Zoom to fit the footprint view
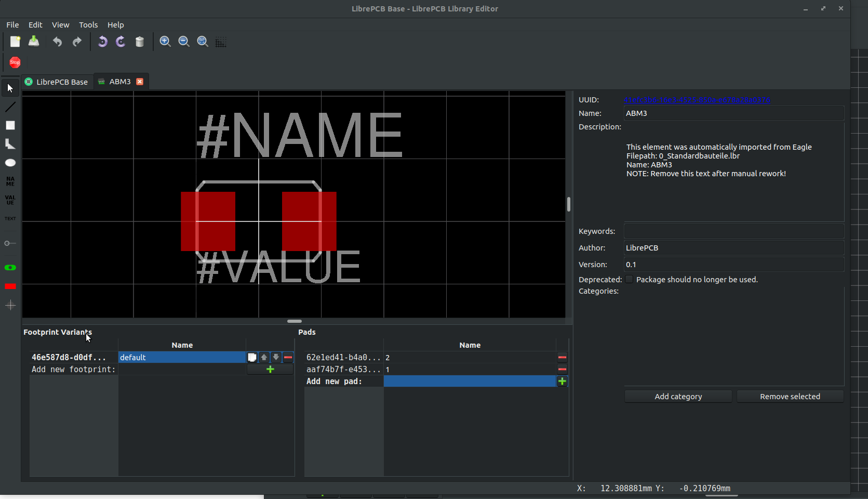The width and height of the screenshot is (868, 499). pos(202,41)
